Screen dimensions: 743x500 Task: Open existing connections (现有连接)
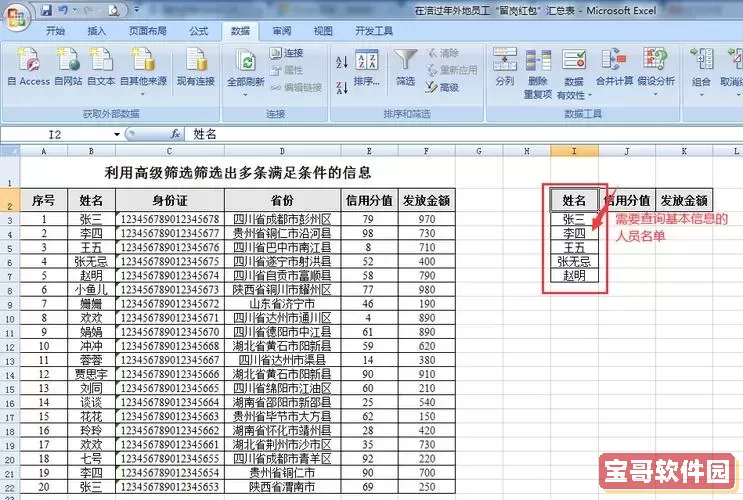(x=196, y=67)
